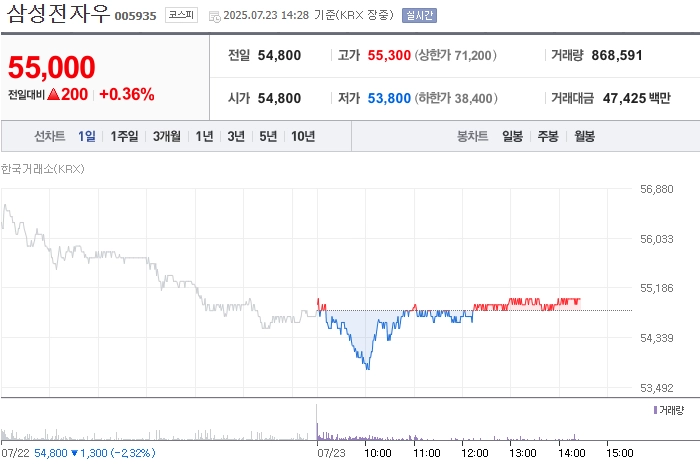
Task: Click the 하한가 38,400 text
Action: [456, 98]
